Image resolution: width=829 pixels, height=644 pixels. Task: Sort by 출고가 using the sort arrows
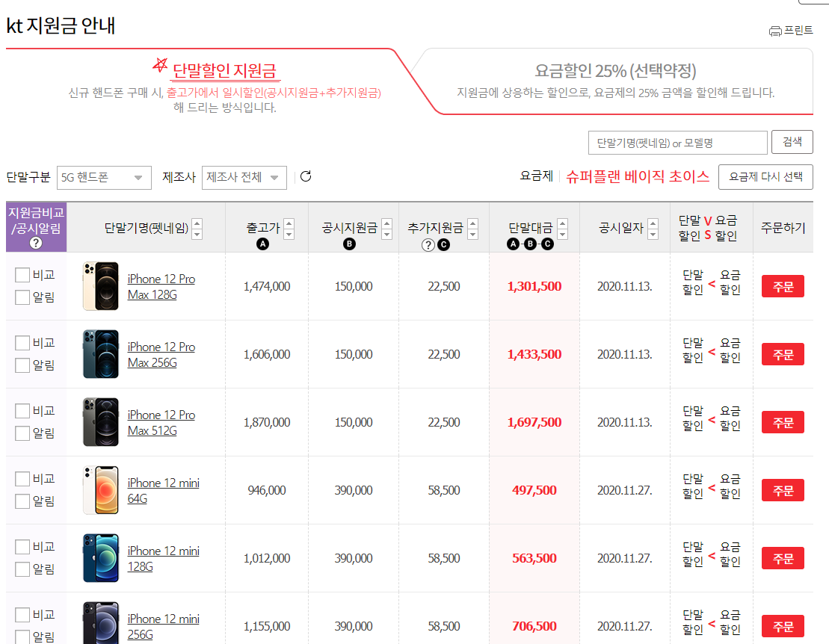pos(289,229)
